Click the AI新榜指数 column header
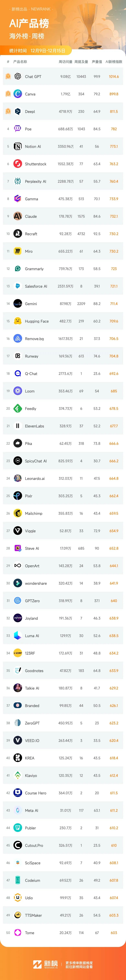This screenshot has height=980, width=126. 114,62
